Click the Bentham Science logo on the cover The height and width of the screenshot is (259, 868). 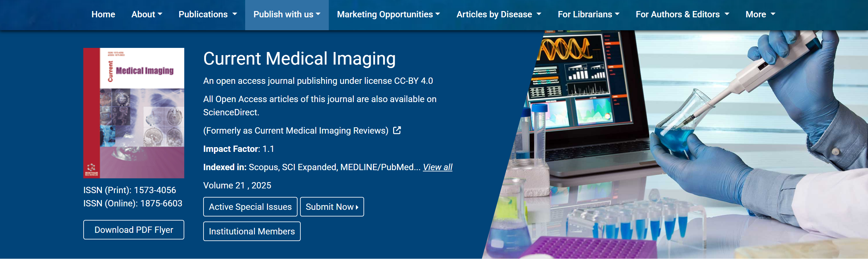[x=91, y=170]
